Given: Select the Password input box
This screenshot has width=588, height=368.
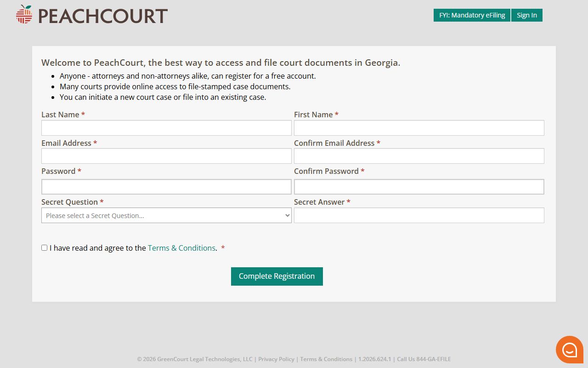Looking at the screenshot, I should (x=166, y=187).
